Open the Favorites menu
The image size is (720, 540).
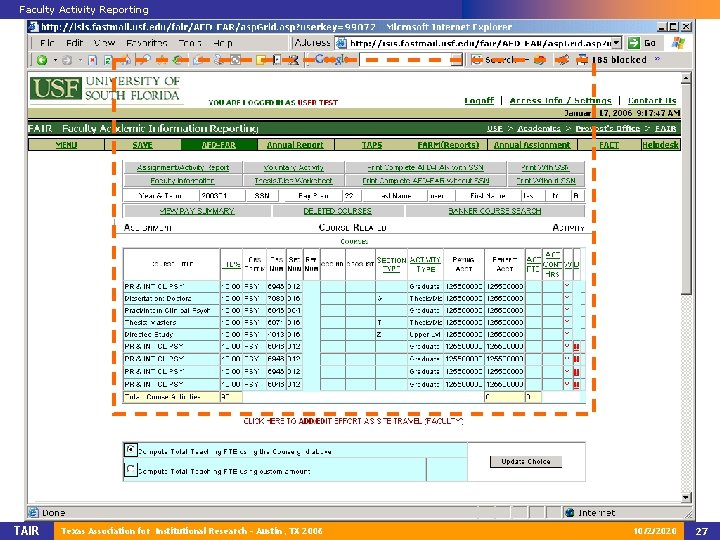coord(146,43)
